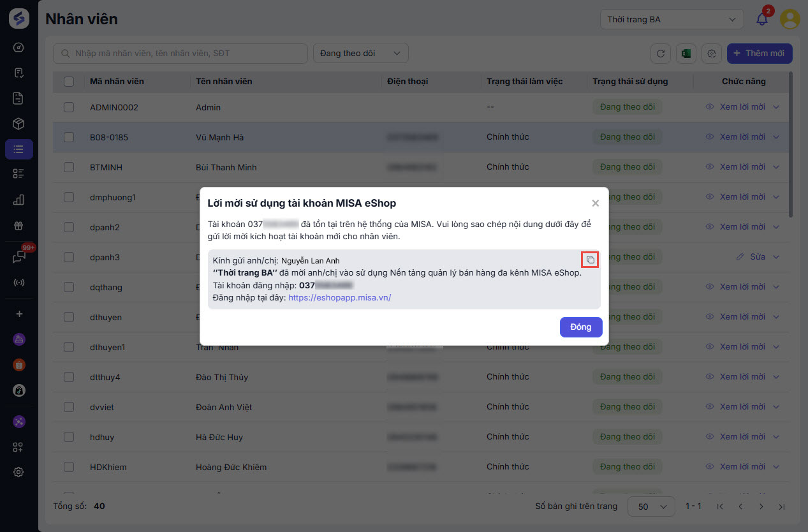Select the BTMINH employee checkbox

69,167
